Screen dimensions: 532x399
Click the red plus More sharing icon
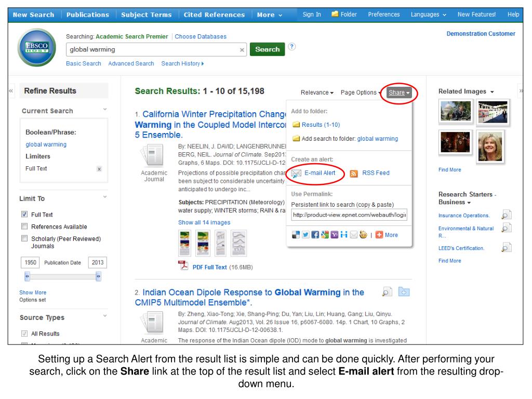[379, 235]
